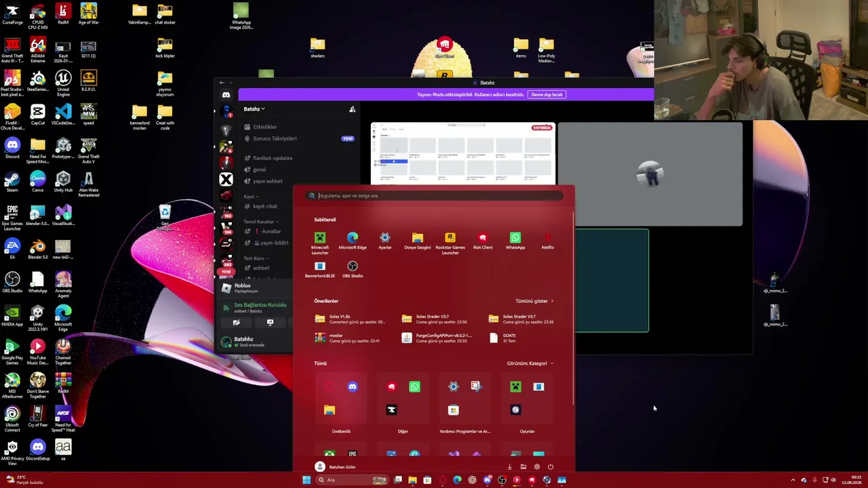Screen dimensions: 868x488
Task: Open Microsoft Edge from the taskbar
Action: pos(457,480)
